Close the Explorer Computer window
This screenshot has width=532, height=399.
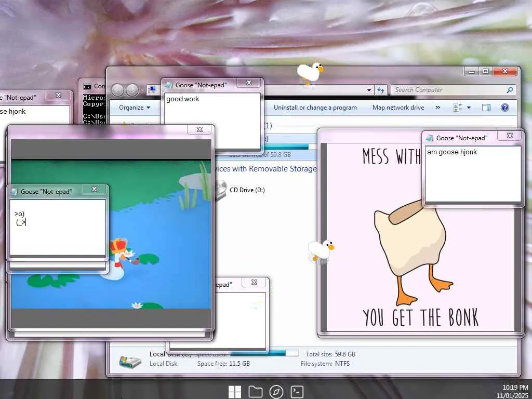point(505,71)
